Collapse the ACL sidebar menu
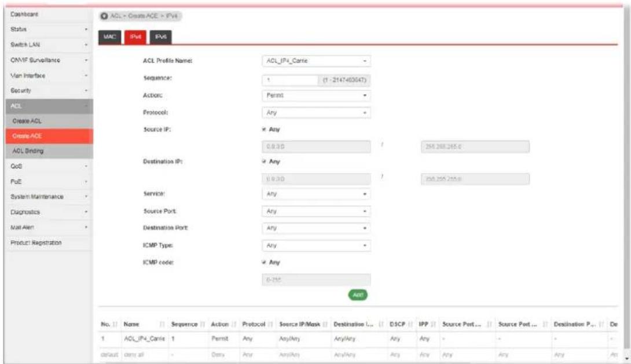 coord(49,106)
